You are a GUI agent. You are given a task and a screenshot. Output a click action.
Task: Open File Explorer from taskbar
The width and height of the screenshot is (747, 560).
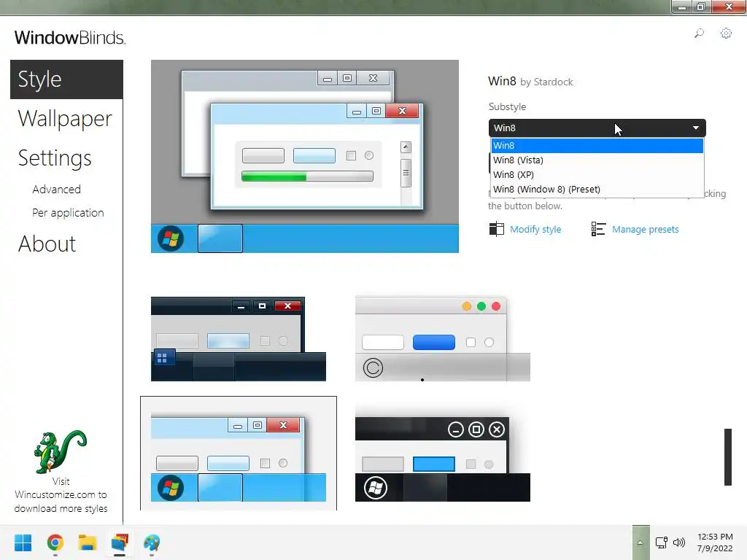click(88, 542)
